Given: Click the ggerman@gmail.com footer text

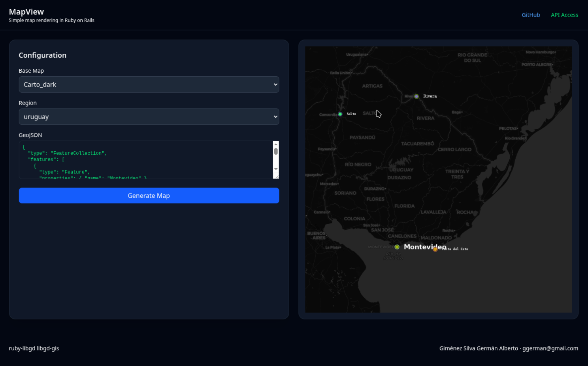Looking at the screenshot, I should pos(550,348).
